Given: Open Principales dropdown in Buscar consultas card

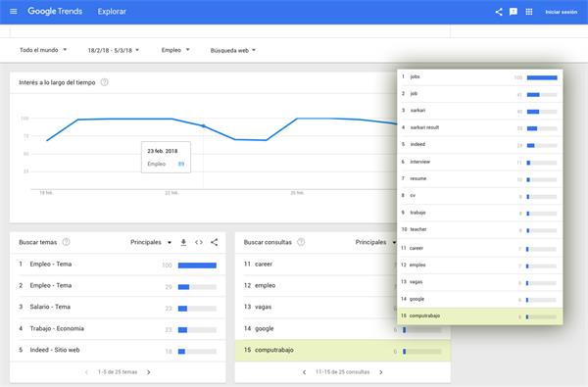Looking at the screenshot, I should point(375,242).
